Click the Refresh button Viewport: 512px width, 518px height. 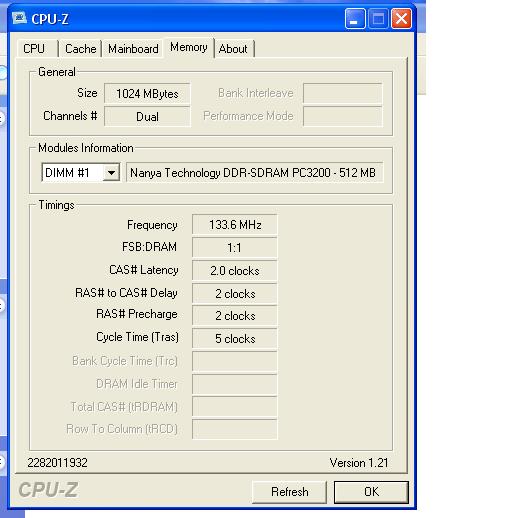pos(289,492)
